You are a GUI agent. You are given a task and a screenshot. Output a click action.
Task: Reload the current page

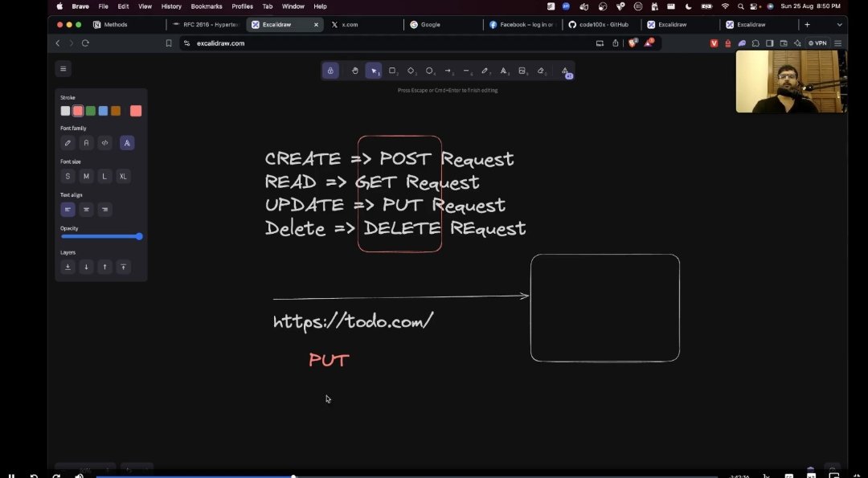[x=85, y=43]
